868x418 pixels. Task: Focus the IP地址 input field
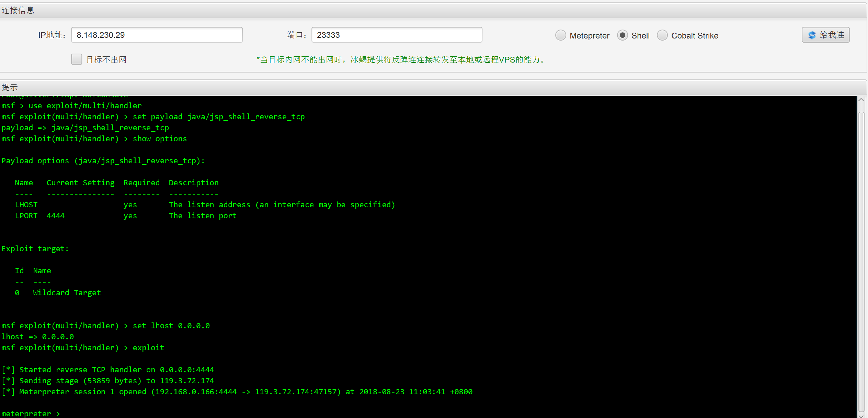pos(157,35)
